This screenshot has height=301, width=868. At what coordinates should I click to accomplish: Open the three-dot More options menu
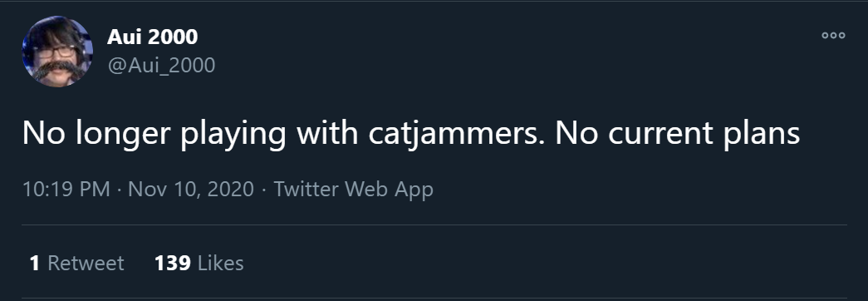[x=833, y=36]
